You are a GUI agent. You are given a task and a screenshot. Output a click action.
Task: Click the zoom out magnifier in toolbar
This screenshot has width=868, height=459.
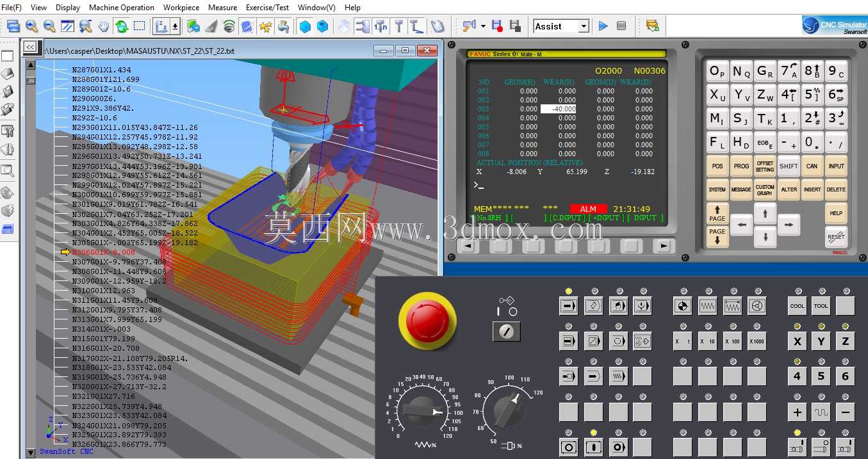coord(49,26)
